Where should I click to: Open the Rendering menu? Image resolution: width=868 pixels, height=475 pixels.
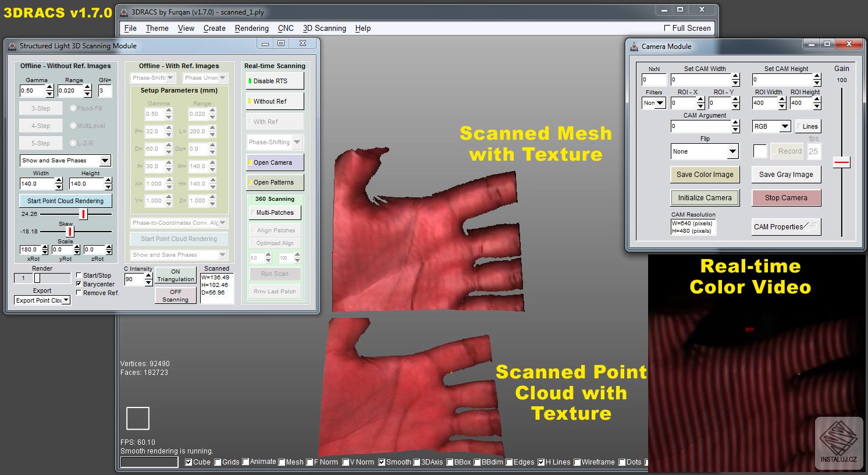251,28
